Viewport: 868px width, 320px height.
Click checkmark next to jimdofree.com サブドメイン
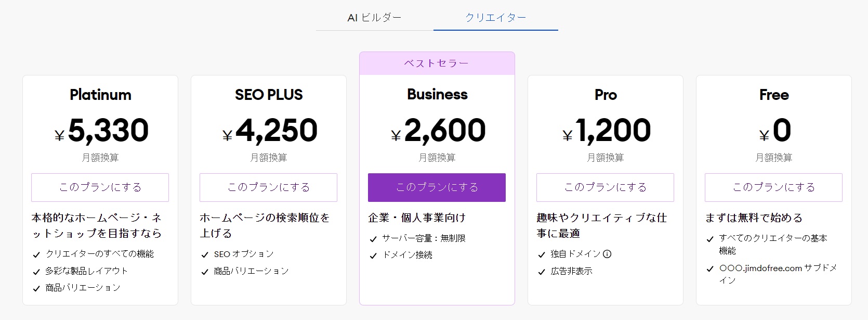pos(710,269)
